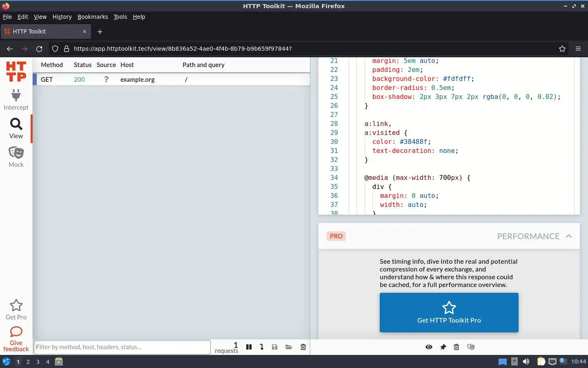Open the Mock rules page

click(x=16, y=157)
